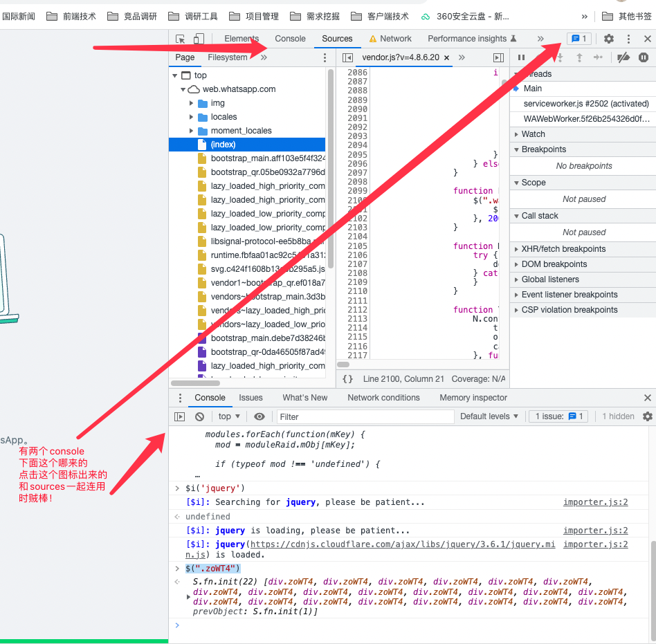Activate the inspect element picker icon

[181, 39]
